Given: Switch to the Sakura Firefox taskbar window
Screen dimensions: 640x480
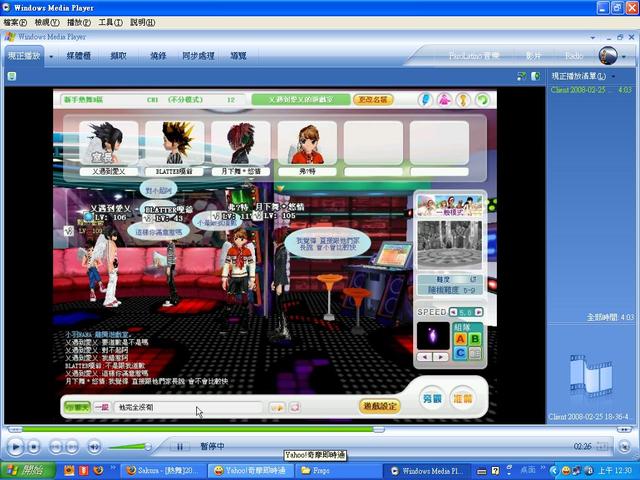Looking at the screenshot, I should click(x=164, y=471).
